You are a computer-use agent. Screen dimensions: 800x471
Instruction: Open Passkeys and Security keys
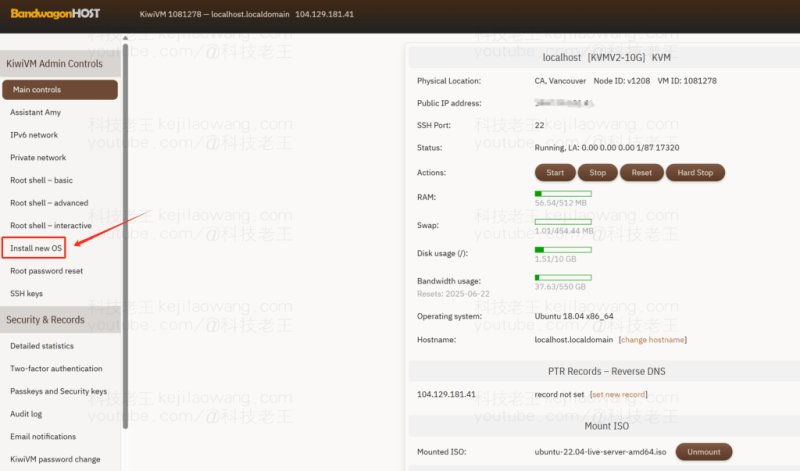(59, 391)
